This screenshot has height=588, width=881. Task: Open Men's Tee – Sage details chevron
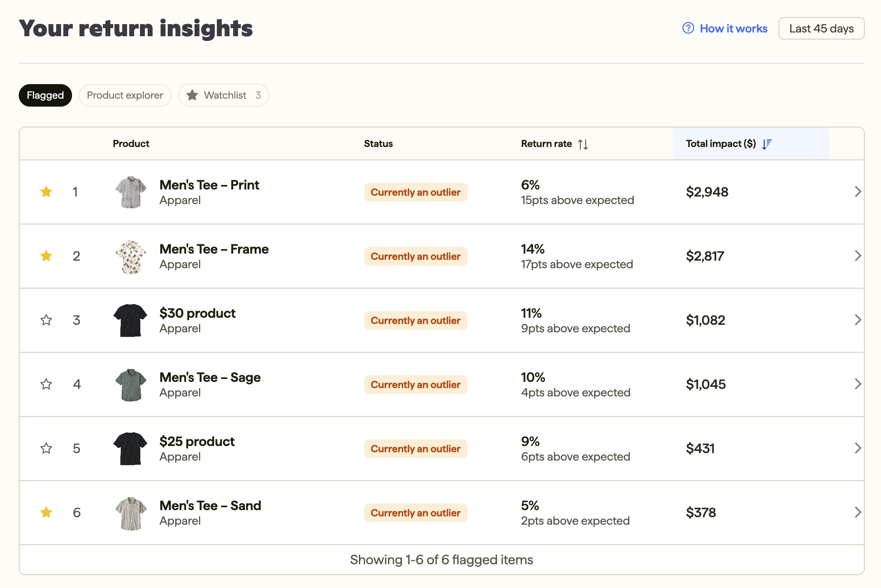tap(858, 384)
